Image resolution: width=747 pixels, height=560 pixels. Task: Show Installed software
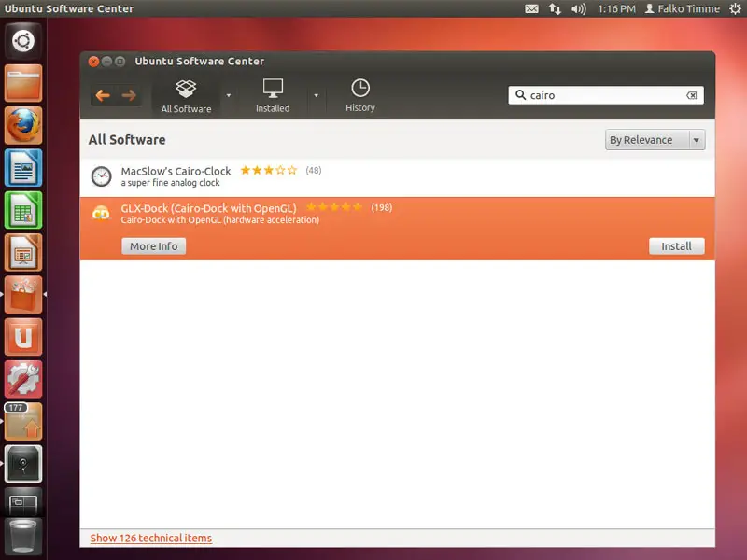point(273,96)
